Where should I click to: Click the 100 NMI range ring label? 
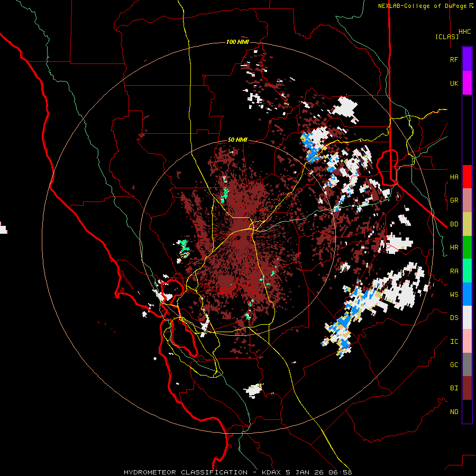pos(237,42)
